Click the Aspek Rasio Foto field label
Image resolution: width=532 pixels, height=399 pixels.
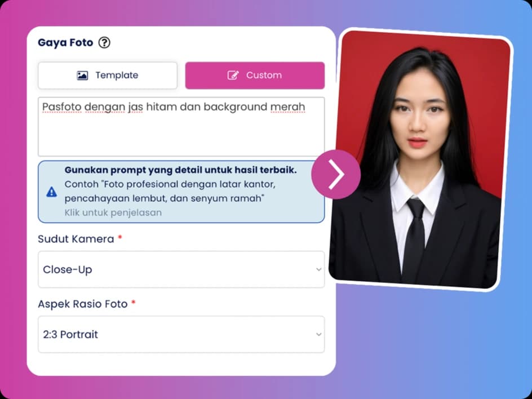click(x=82, y=304)
